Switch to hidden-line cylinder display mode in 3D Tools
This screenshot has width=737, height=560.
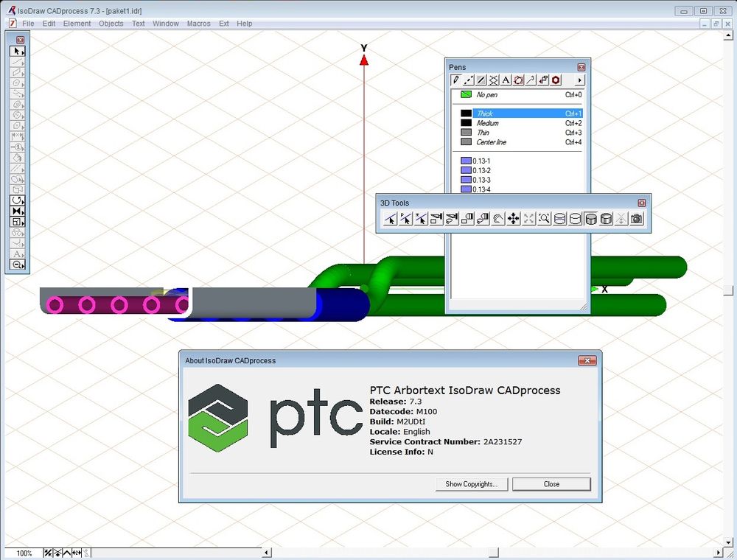point(576,218)
